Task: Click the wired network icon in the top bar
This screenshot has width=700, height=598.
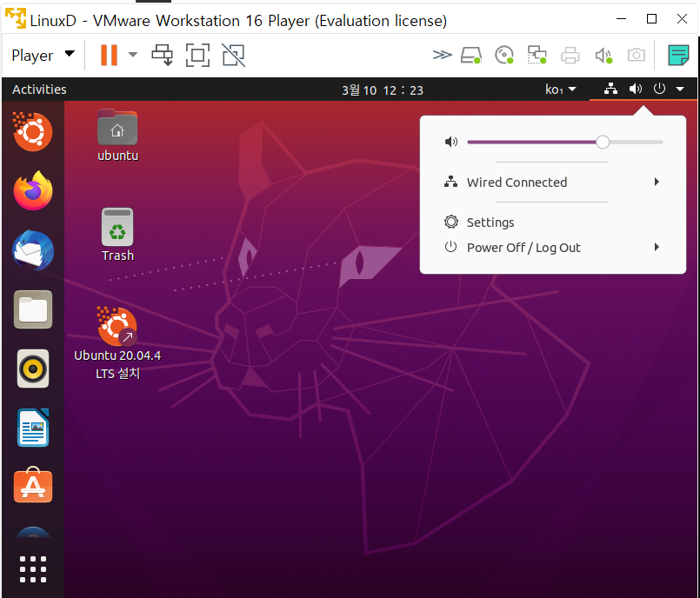Action: (610, 89)
